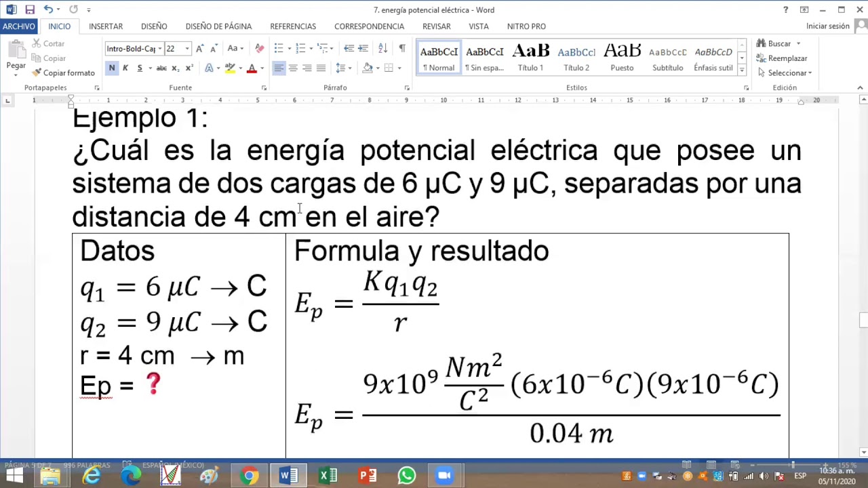The height and width of the screenshot is (488, 868).
Task: Open Google Chrome from the taskbar
Action: (x=250, y=476)
